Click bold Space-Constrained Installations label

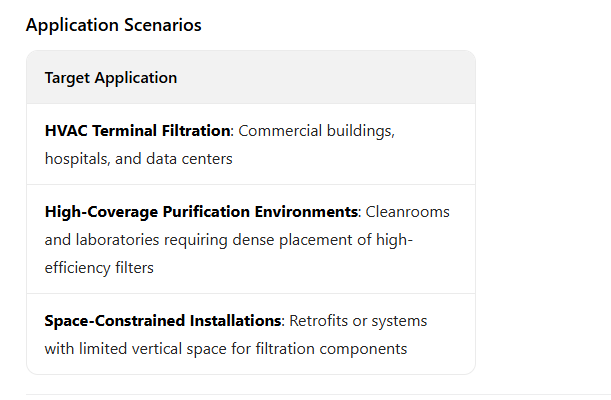[162, 321]
